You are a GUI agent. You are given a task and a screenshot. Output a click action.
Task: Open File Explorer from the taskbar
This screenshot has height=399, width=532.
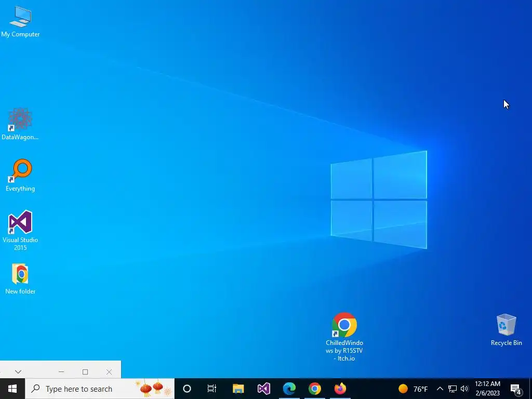pos(238,389)
